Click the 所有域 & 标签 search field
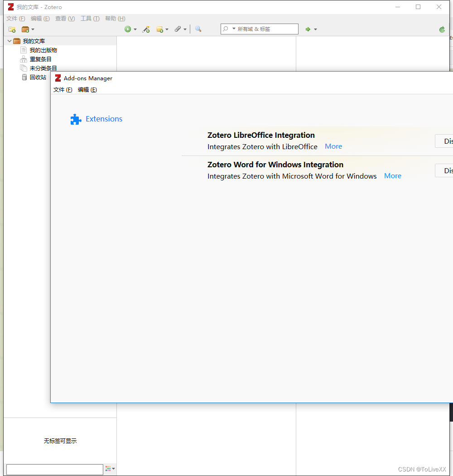 click(260, 29)
